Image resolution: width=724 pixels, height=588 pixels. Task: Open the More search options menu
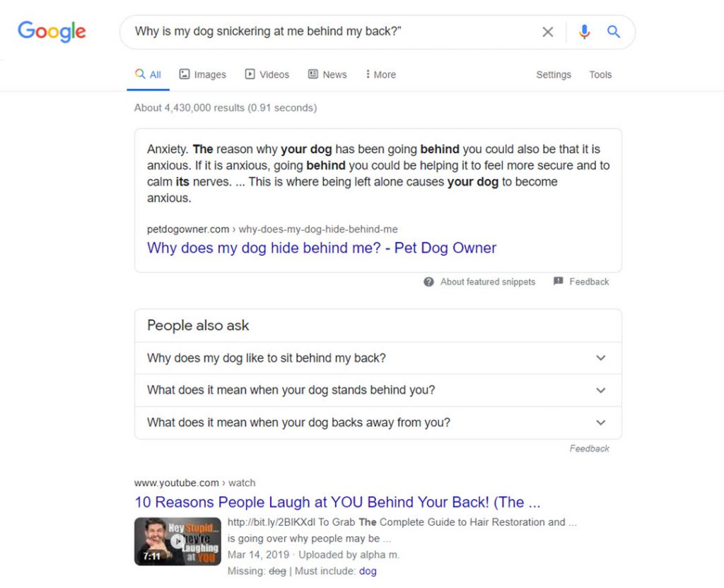[x=380, y=74]
